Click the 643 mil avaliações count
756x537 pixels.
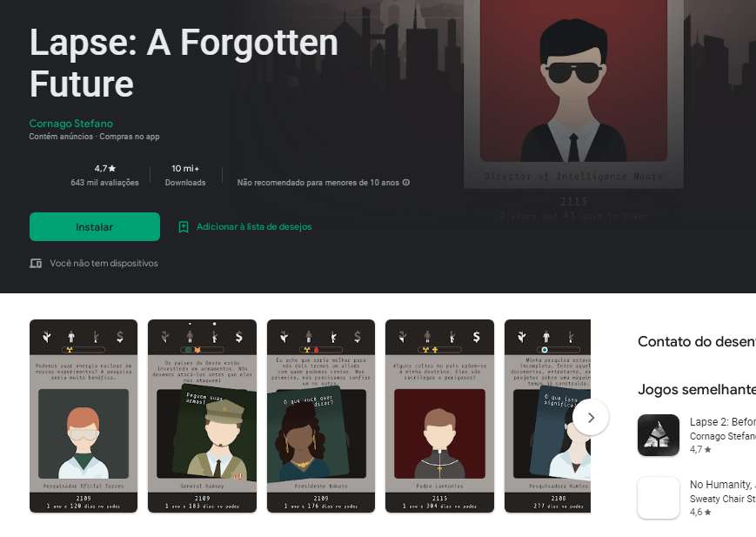104,183
